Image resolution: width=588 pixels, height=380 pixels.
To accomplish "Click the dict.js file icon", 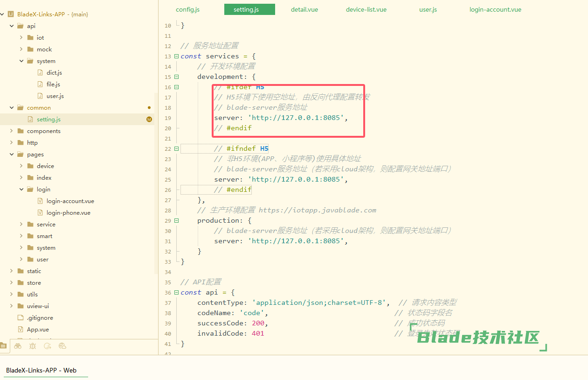I will [40, 73].
